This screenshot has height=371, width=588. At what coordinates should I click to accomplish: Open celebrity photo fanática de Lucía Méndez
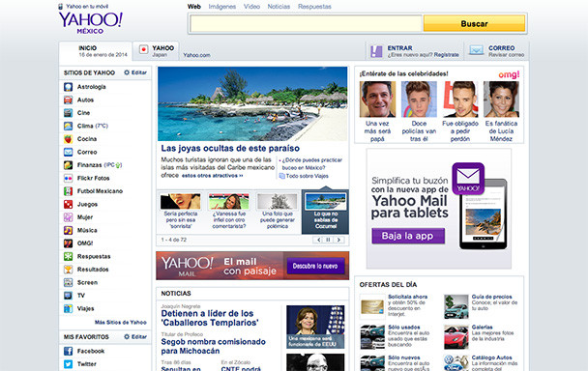point(501,100)
